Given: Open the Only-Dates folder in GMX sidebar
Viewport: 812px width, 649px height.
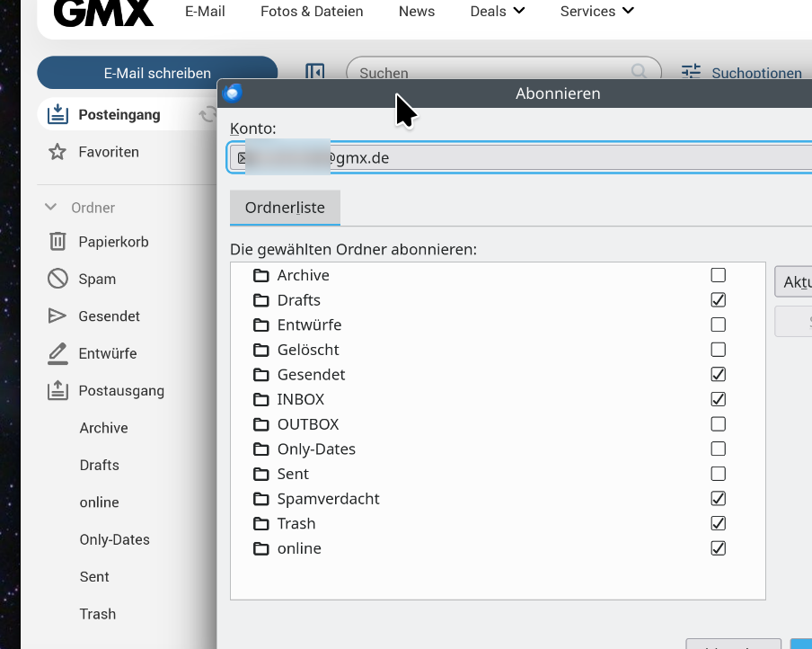Looking at the screenshot, I should click(x=114, y=539).
